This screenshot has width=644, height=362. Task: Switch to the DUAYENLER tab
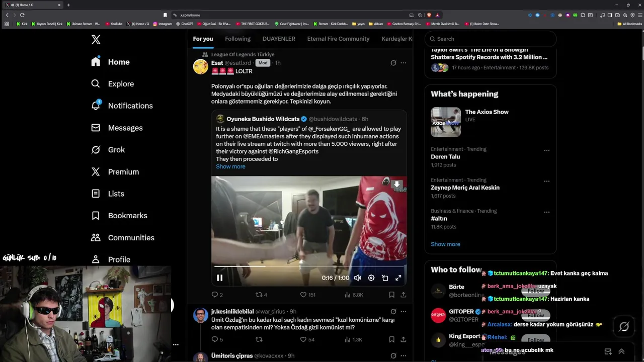tap(279, 39)
